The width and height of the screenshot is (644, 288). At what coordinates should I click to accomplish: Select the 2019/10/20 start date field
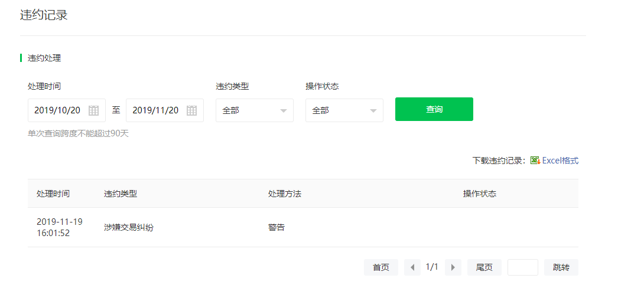click(67, 110)
